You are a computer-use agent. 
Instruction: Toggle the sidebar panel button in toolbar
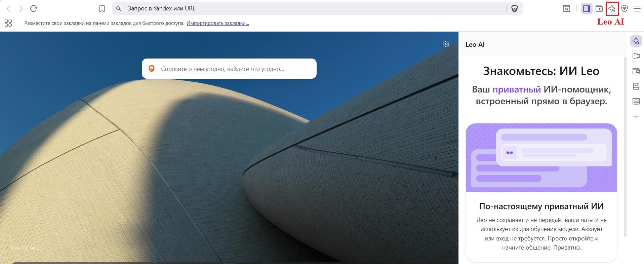[x=587, y=9]
